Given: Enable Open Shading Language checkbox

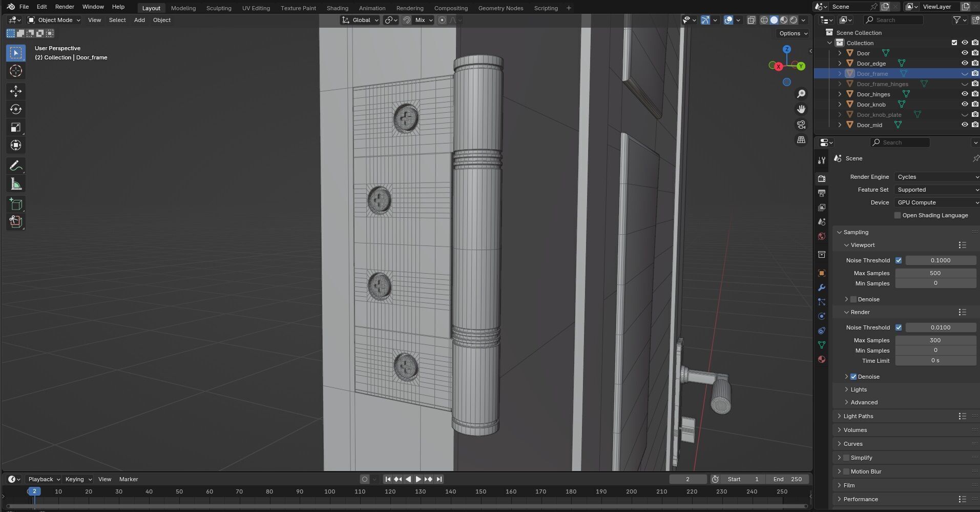Looking at the screenshot, I should [x=898, y=215].
